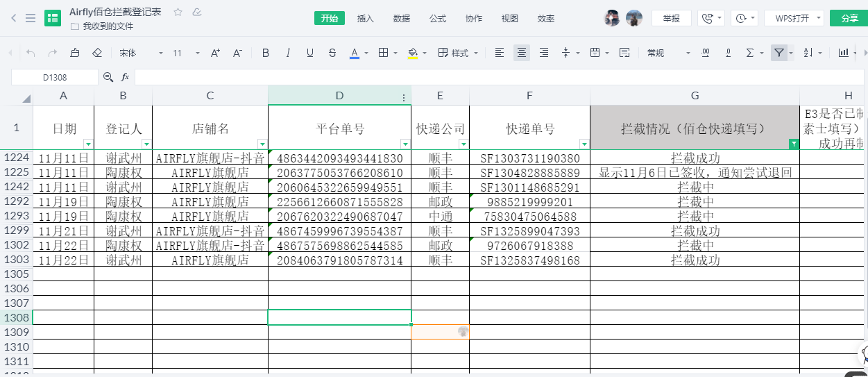The image size is (868, 377).
Task: Toggle the filter funnel button
Action: [779, 53]
